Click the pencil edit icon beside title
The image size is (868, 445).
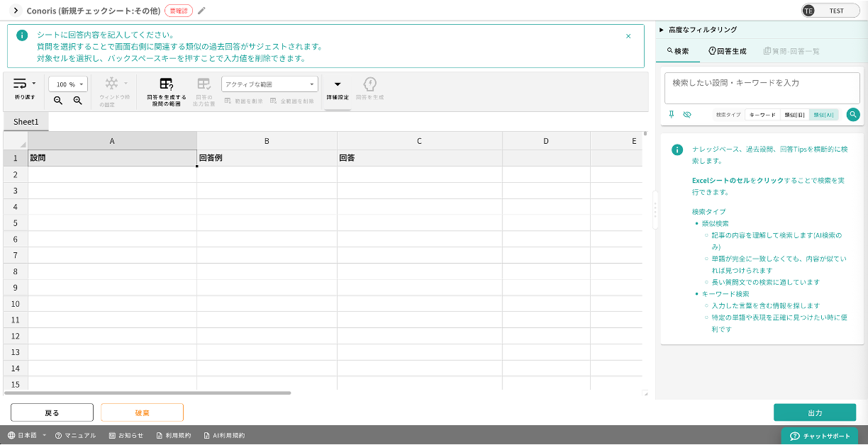[x=202, y=11]
